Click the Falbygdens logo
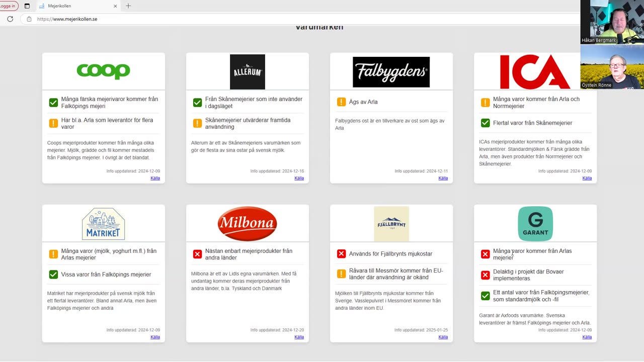The width and height of the screenshot is (644, 362). 391,72
